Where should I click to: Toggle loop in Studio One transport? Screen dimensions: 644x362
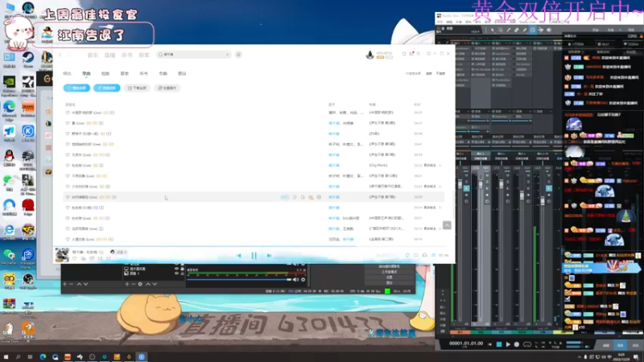(527, 344)
